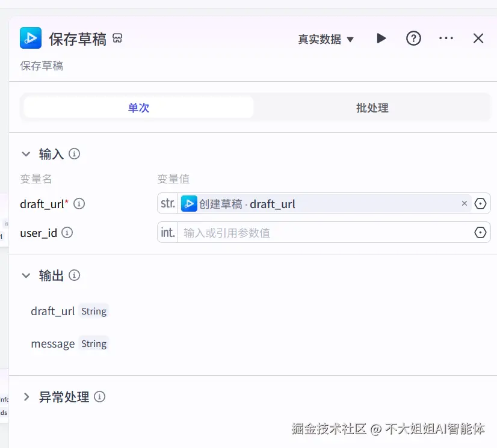
Task: Clear the draft_url referenced value
Action: [x=465, y=203]
